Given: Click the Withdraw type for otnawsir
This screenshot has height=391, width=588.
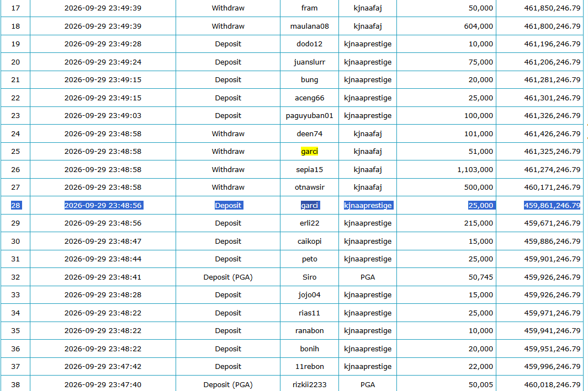Looking at the screenshot, I should 228,188.
